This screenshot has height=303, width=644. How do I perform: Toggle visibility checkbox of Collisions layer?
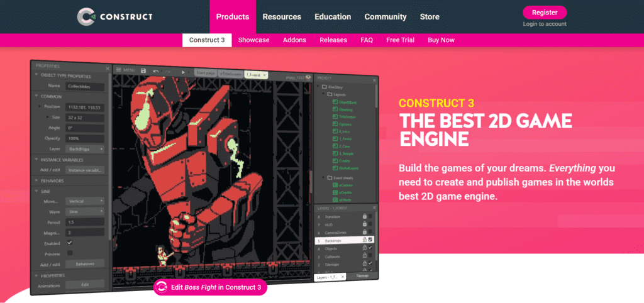click(x=370, y=255)
